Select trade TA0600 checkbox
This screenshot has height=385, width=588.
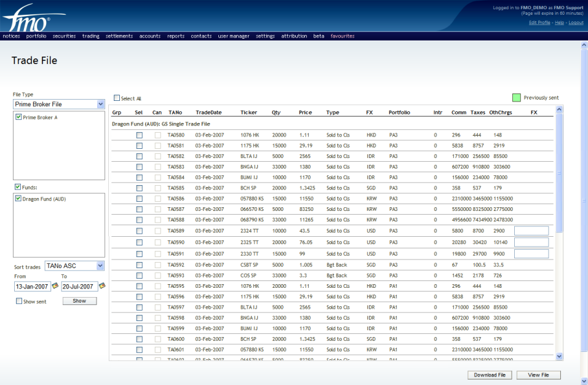tap(140, 339)
